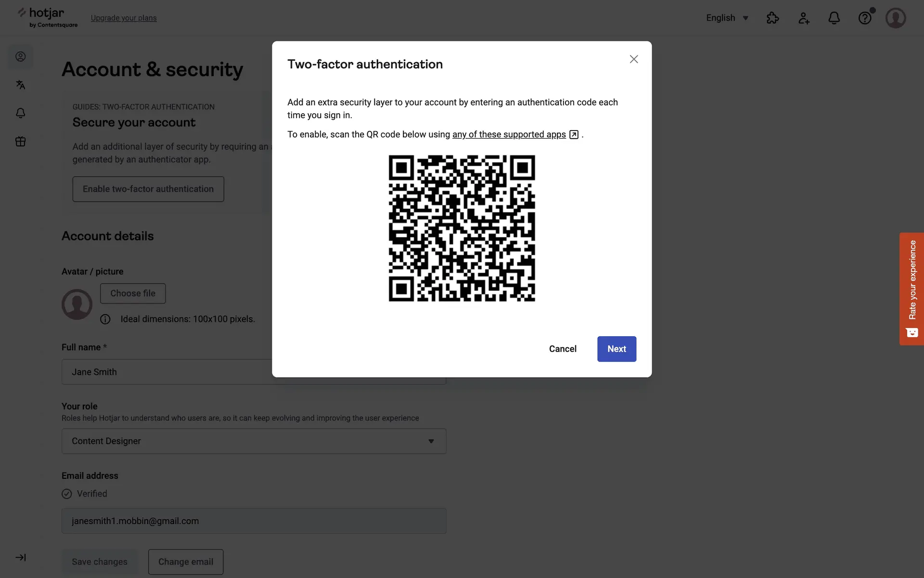
Task: Click the gift icon in sidebar
Action: click(x=20, y=142)
